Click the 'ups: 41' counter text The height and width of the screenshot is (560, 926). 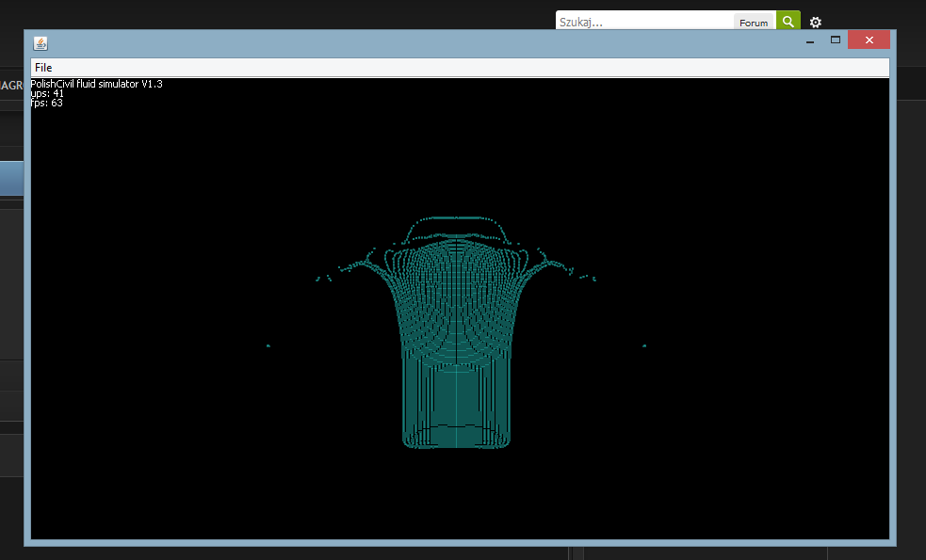(x=47, y=93)
